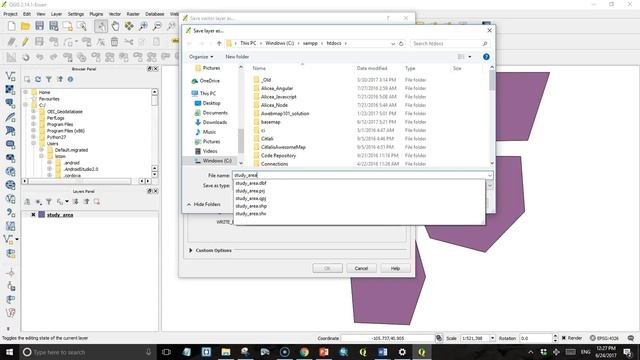Open the Vector menu
The height and width of the screenshot is (360, 640).
115,14
